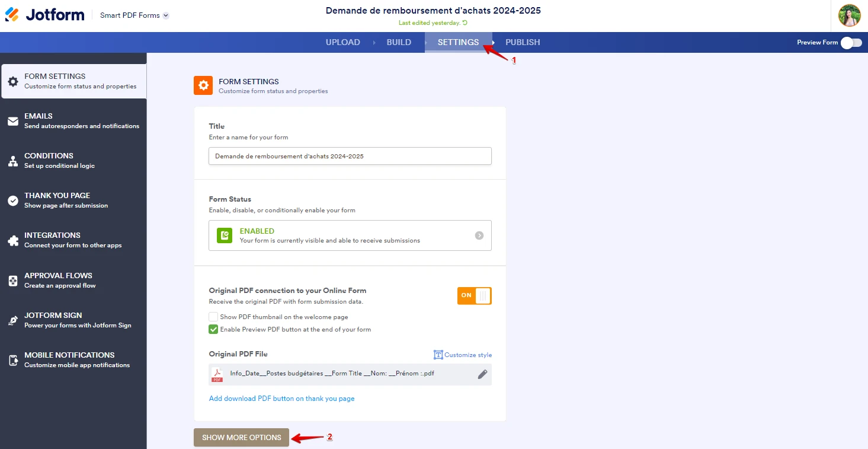The image size is (868, 449).
Task: Click the pencil icon to edit PDF file
Action: pyautogui.click(x=482, y=374)
